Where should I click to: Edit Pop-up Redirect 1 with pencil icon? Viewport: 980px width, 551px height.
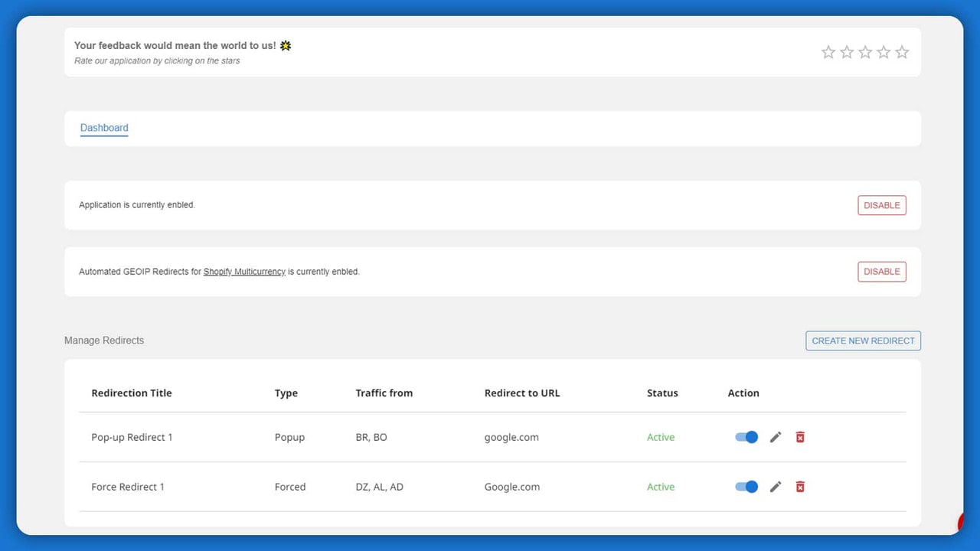(x=776, y=437)
